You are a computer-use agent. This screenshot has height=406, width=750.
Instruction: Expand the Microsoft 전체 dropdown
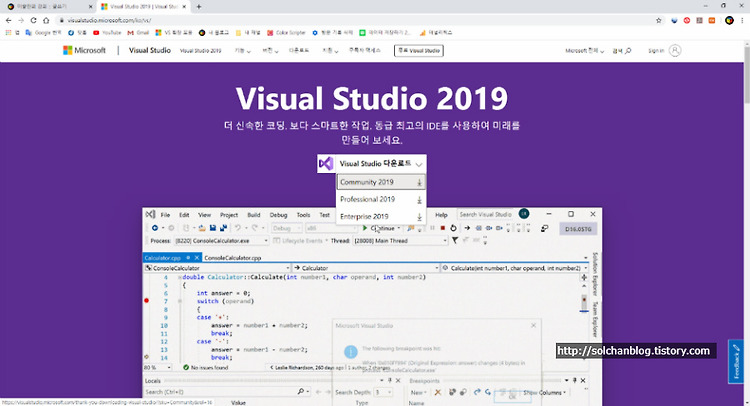click(x=585, y=51)
